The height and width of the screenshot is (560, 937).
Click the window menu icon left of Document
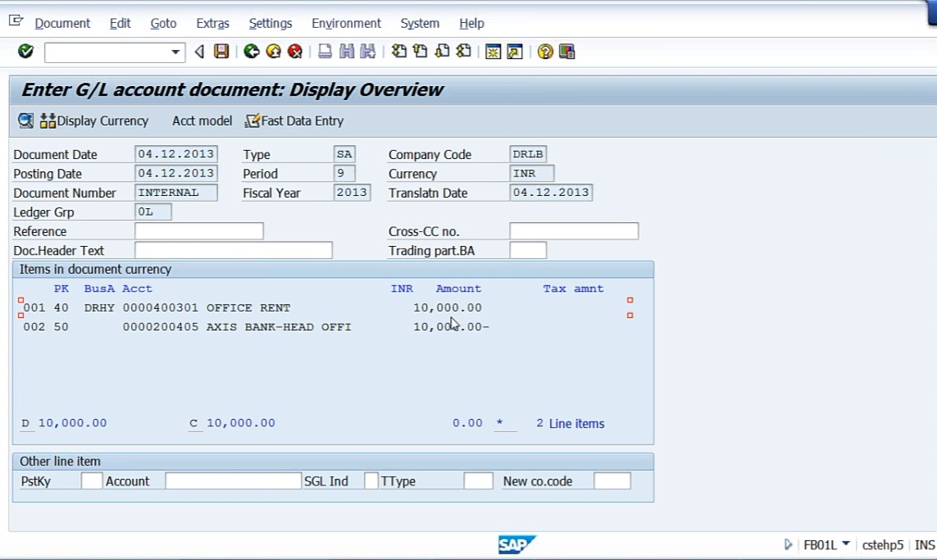point(16,21)
